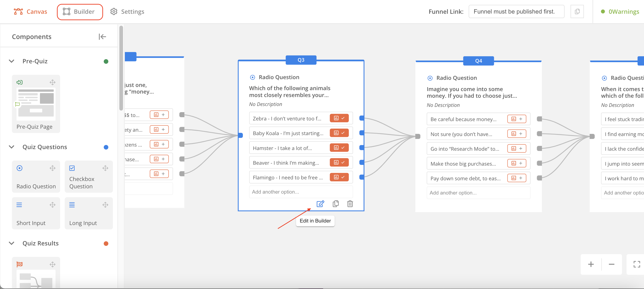
Task: Zoom in the canvas with the plus icon
Action: click(591, 264)
